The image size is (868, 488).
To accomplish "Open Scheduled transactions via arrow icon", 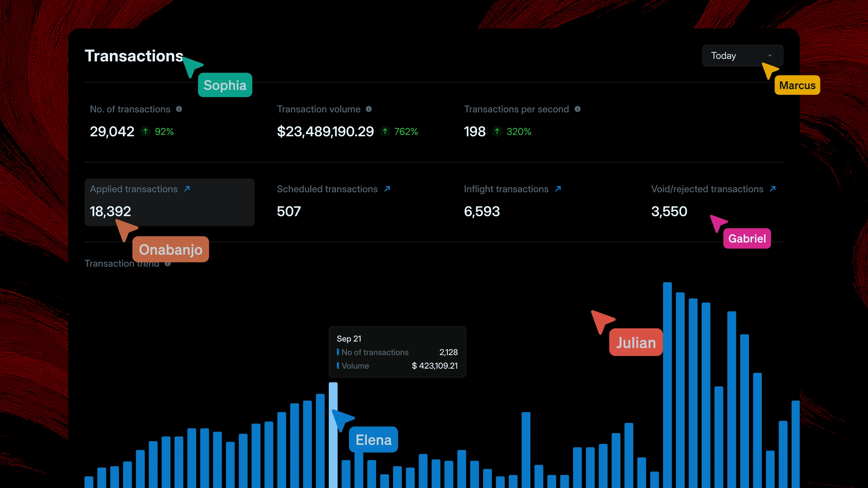I will pos(387,189).
